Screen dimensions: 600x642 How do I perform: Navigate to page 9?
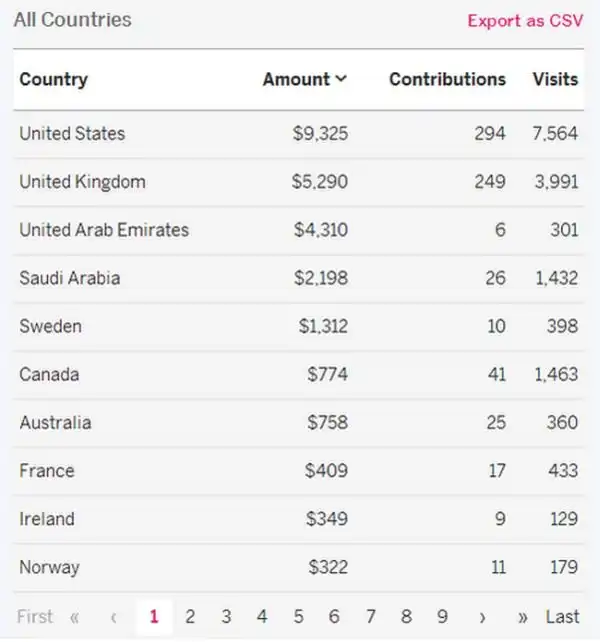click(x=442, y=617)
